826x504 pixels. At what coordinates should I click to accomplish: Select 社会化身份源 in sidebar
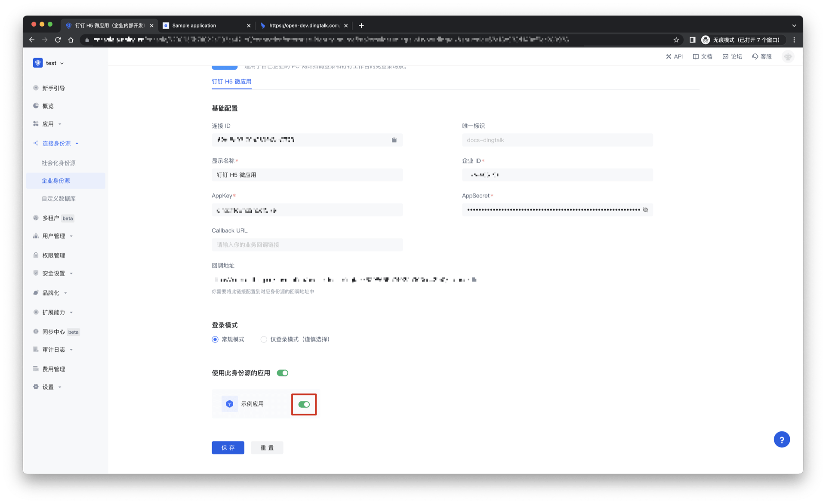pos(59,163)
